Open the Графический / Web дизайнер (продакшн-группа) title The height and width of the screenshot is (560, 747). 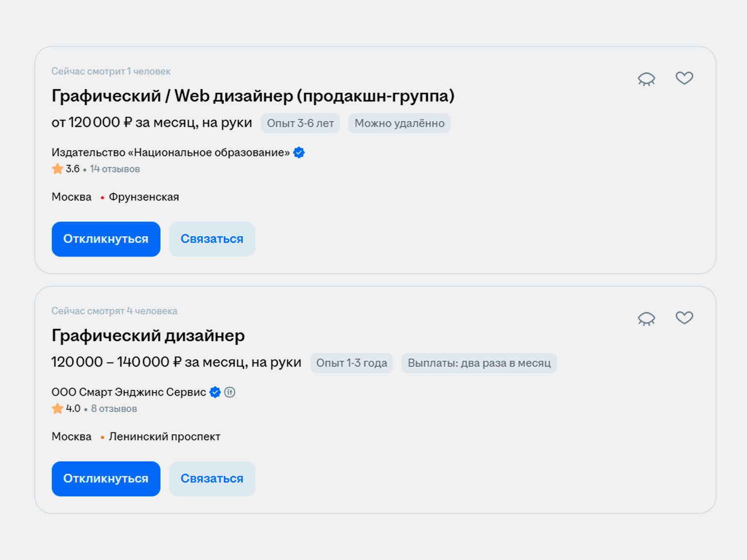(253, 96)
